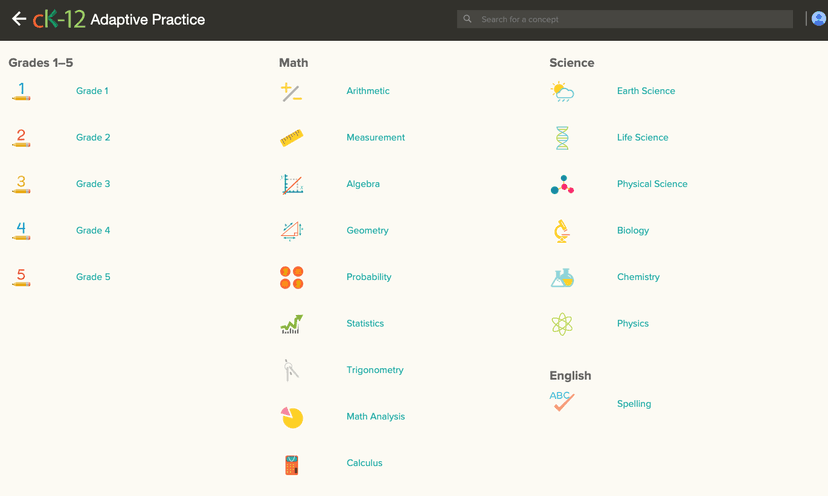
Task: Open the Biology link
Action: 633,230
